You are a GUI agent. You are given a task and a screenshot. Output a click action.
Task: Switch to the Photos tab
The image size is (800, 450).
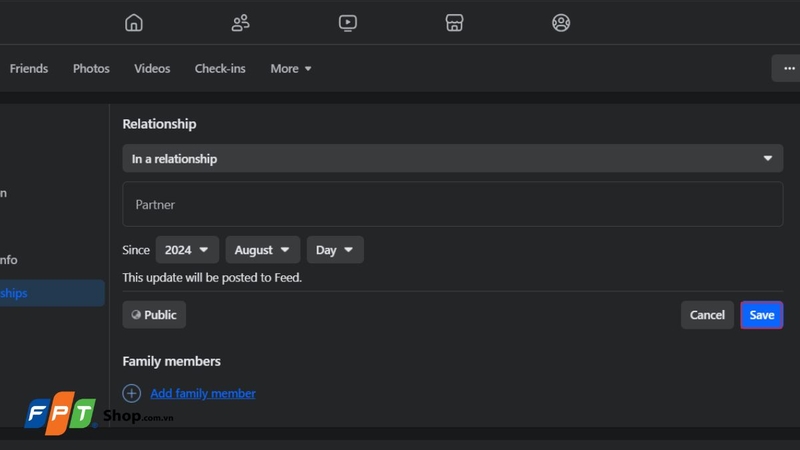coord(91,68)
